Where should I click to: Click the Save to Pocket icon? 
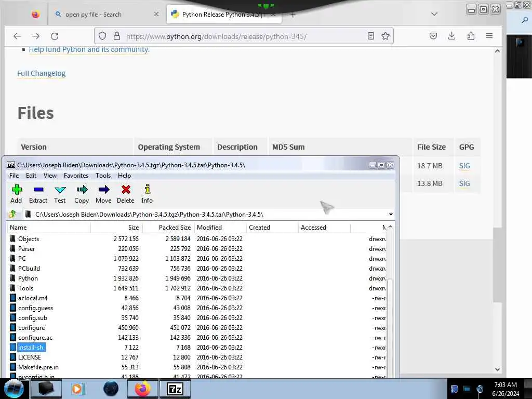433,36
